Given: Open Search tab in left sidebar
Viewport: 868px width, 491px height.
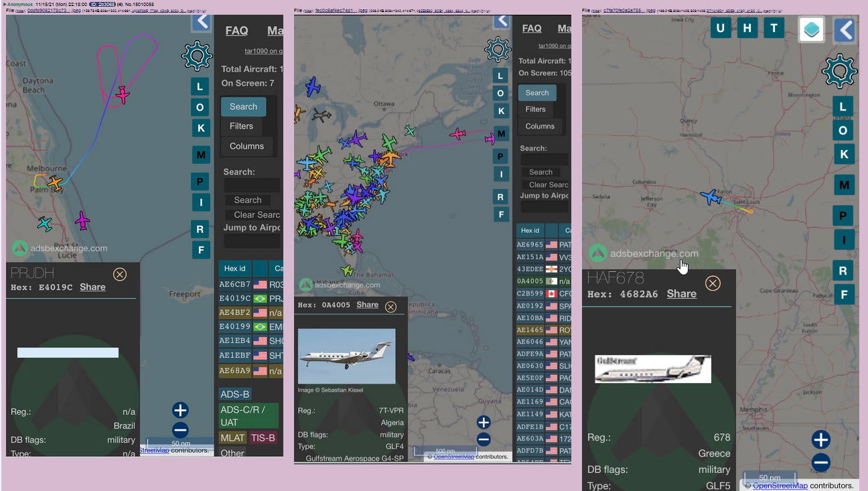Looking at the screenshot, I should (x=243, y=107).
